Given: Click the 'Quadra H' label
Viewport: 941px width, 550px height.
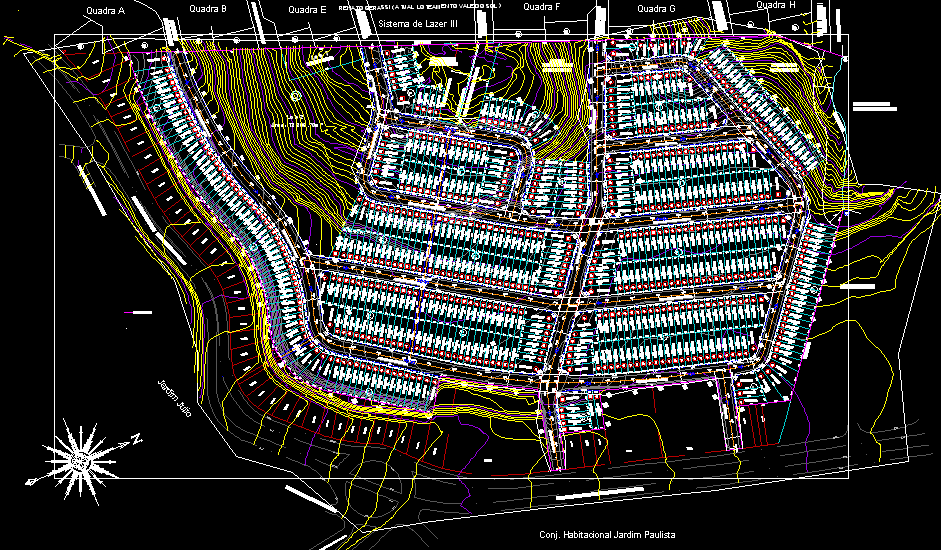Looking at the screenshot, I should 776,5.
